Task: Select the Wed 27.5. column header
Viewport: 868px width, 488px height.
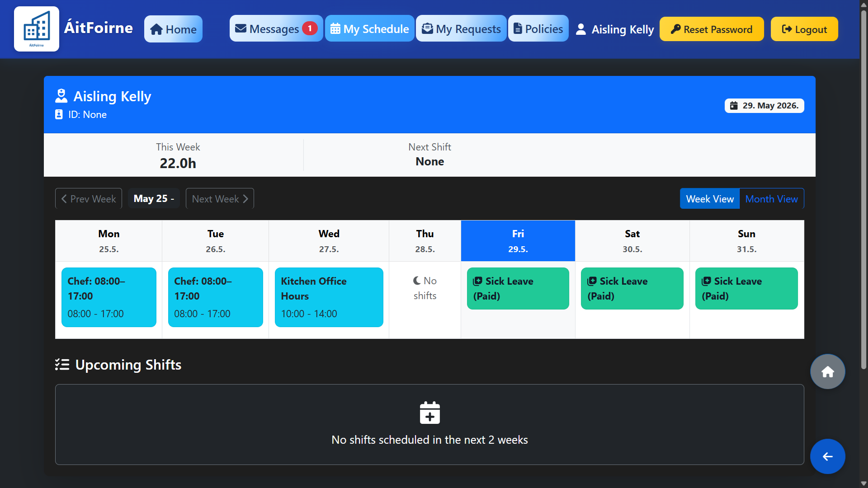Action: (x=329, y=241)
